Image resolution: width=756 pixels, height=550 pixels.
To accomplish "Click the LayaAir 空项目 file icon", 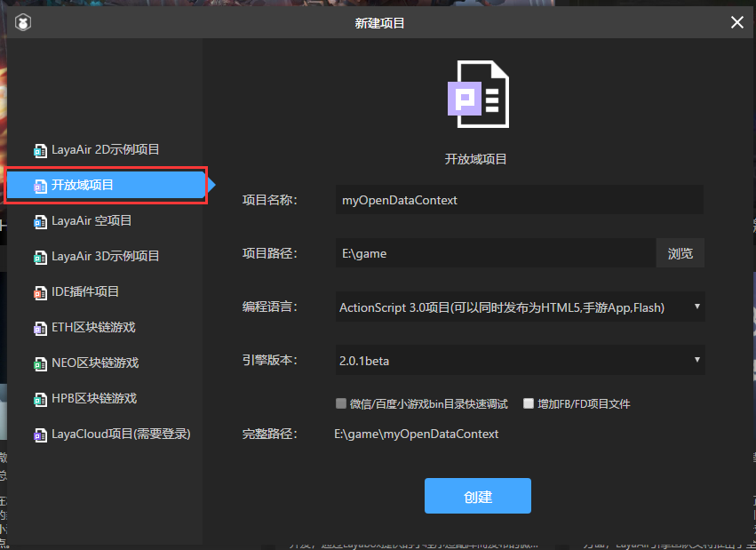I will point(40,221).
